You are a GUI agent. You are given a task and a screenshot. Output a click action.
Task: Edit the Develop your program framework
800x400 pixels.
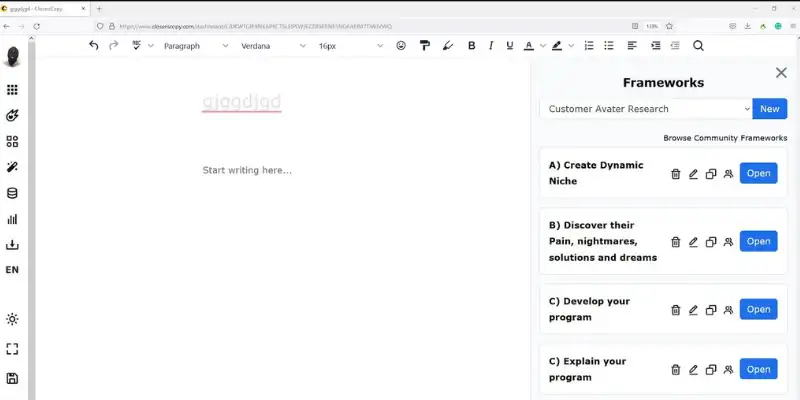point(693,310)
